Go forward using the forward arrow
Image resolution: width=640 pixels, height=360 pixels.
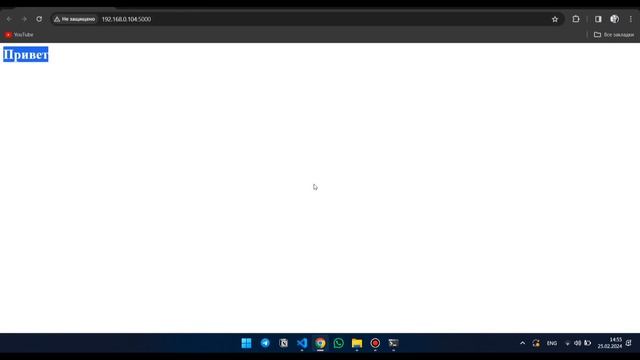(x=24, y=19)
